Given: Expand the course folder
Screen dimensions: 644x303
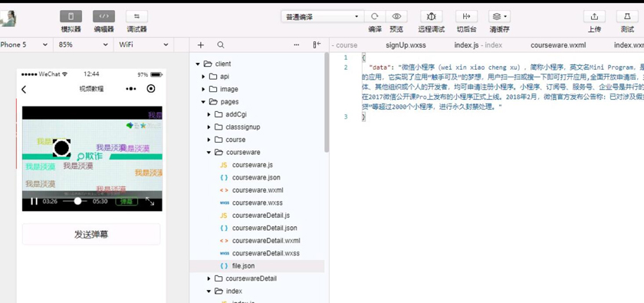Looking at the screenshot, I should [x=209, y=140].
